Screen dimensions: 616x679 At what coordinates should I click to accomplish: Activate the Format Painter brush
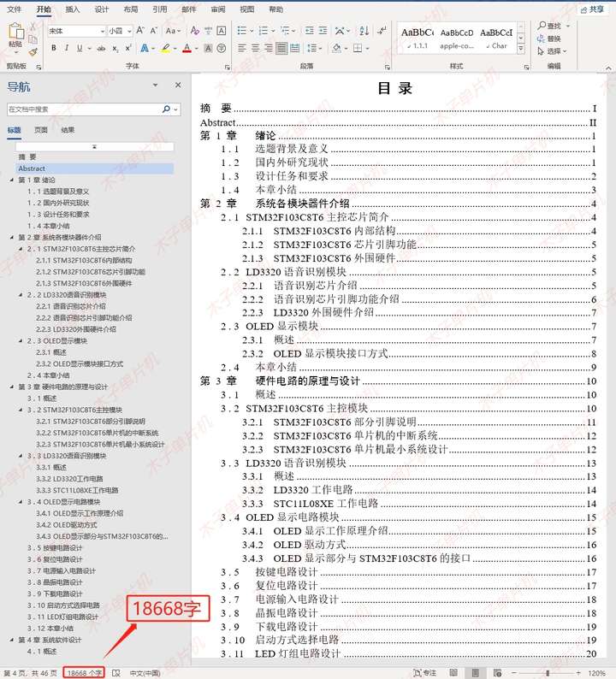(x=33, y=52)
